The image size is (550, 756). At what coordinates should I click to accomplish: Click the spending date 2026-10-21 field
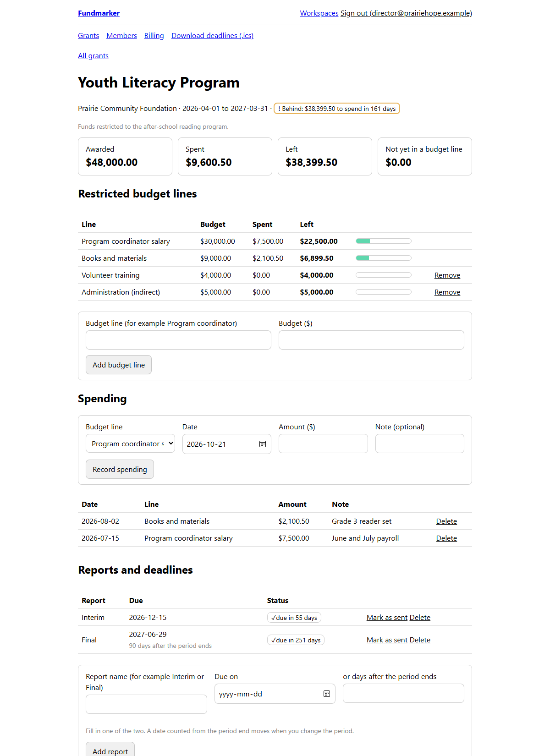227,444
